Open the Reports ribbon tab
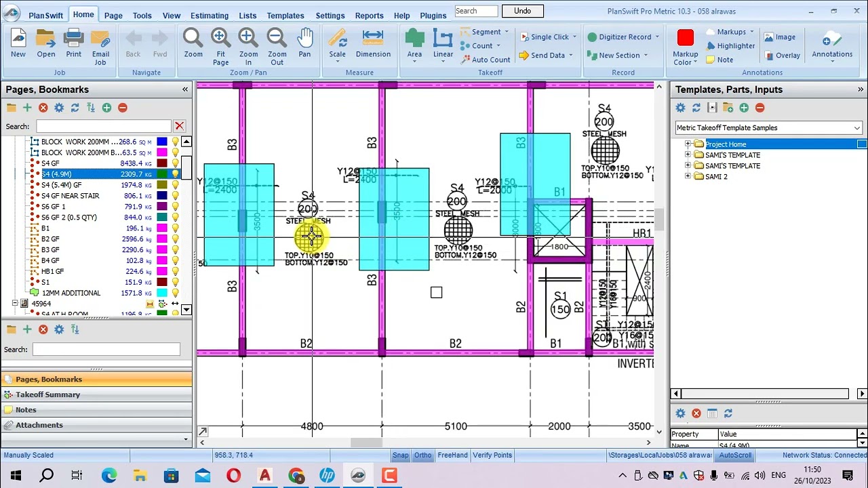Image resolution: width=868 pixels, height=488 pixels. [x=369, y=16]
